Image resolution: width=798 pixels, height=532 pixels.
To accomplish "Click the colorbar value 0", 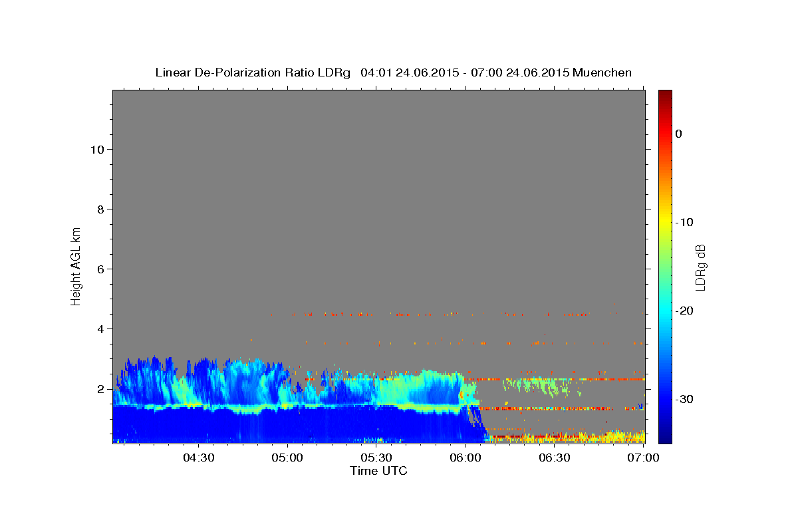I will pyautogui.click(x=679, y=134).
